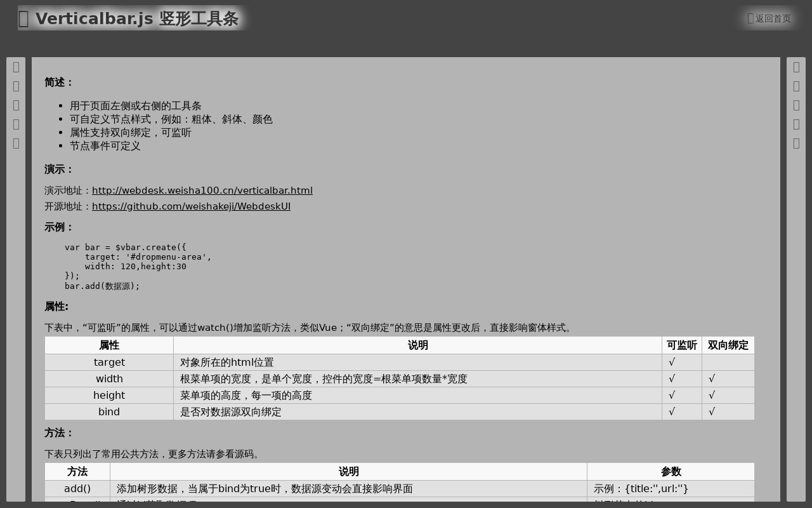Click the 简述 heading
The height and width of the screenshot is (508, 812).
point(59,83)
